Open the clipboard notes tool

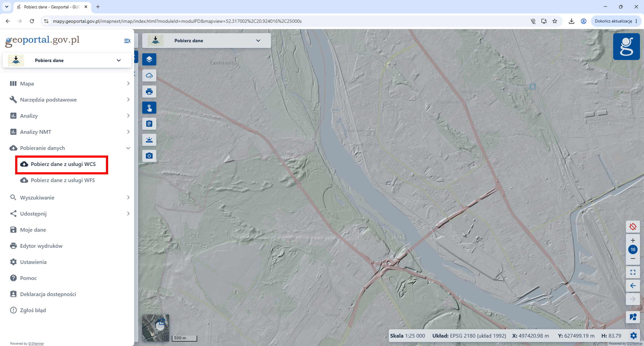pos(149,124)
